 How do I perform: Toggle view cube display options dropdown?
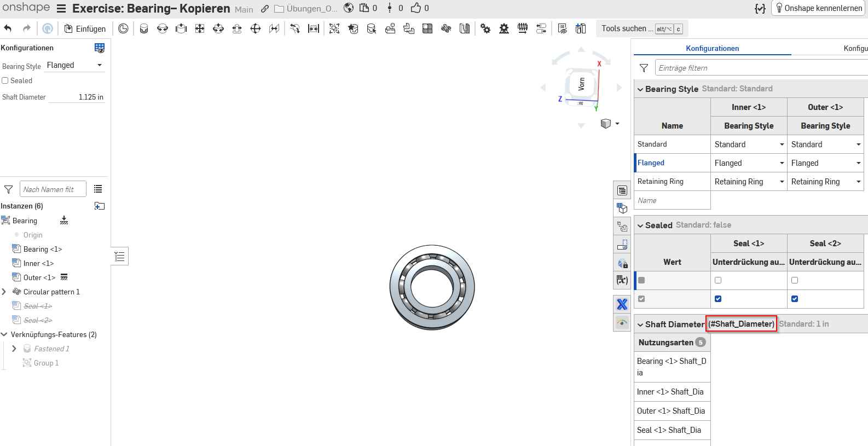point(617,124)
